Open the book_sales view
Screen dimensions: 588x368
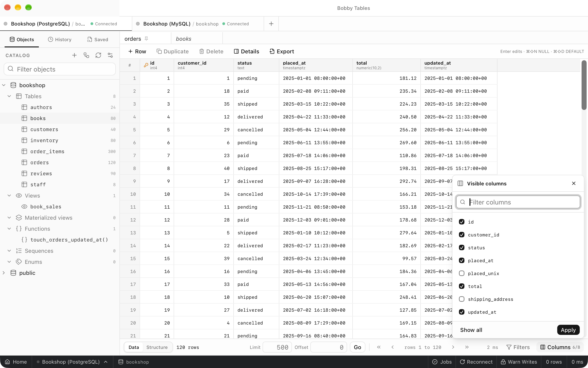coord(59,207)
